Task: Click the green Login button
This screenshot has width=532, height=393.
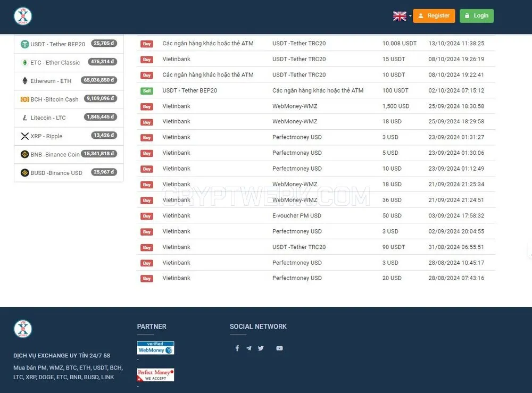Action: point(477,16)
